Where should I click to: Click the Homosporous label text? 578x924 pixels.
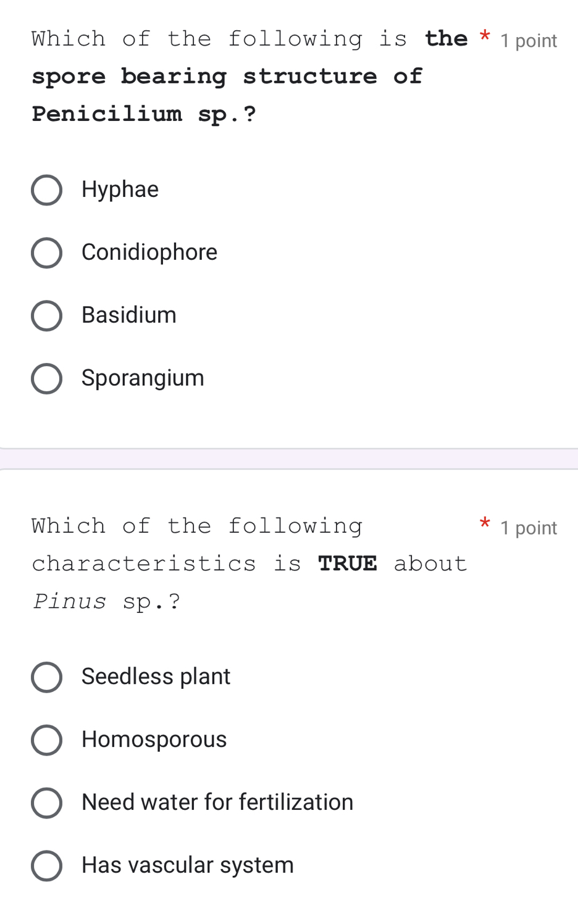coord(154,739)
